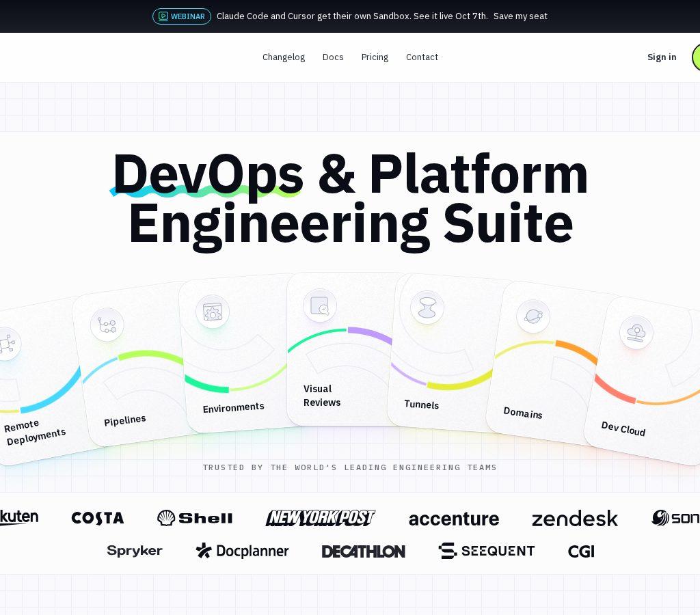Open the Tunnels card label
700x615 pixels.
point(421,405)
